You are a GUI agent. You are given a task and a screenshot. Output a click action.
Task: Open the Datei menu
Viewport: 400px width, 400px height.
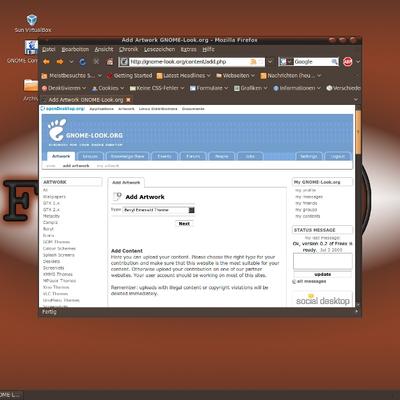click(49, 49)
